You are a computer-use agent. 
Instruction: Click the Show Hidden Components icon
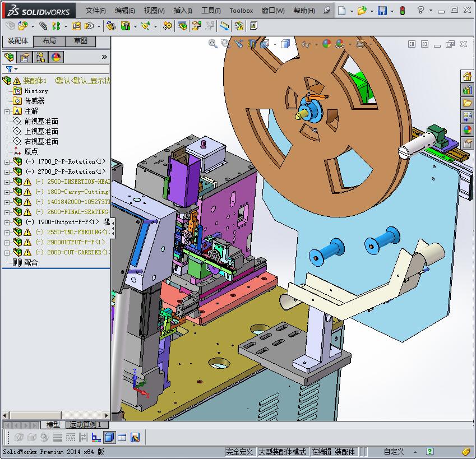(x=110, y=26)
